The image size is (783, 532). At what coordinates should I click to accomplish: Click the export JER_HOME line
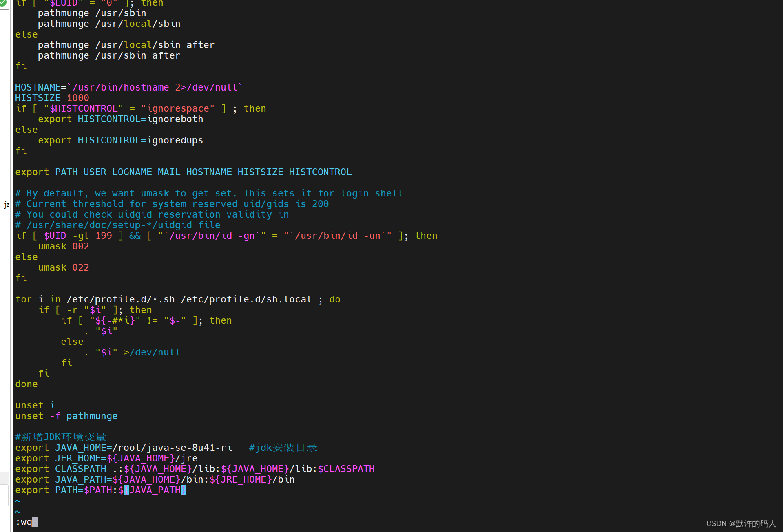click(106, 458)
